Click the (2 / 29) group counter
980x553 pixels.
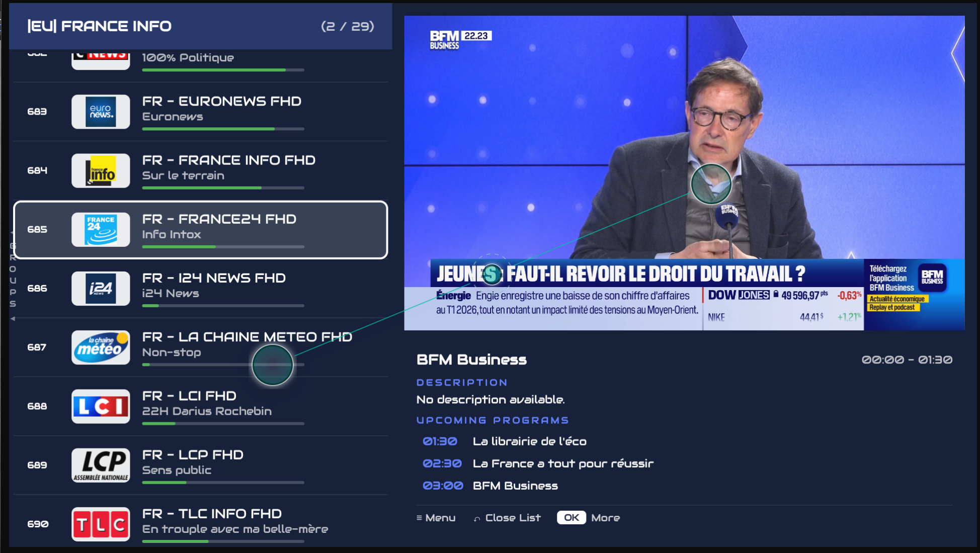pyautogui.click(x=348, y=26)
